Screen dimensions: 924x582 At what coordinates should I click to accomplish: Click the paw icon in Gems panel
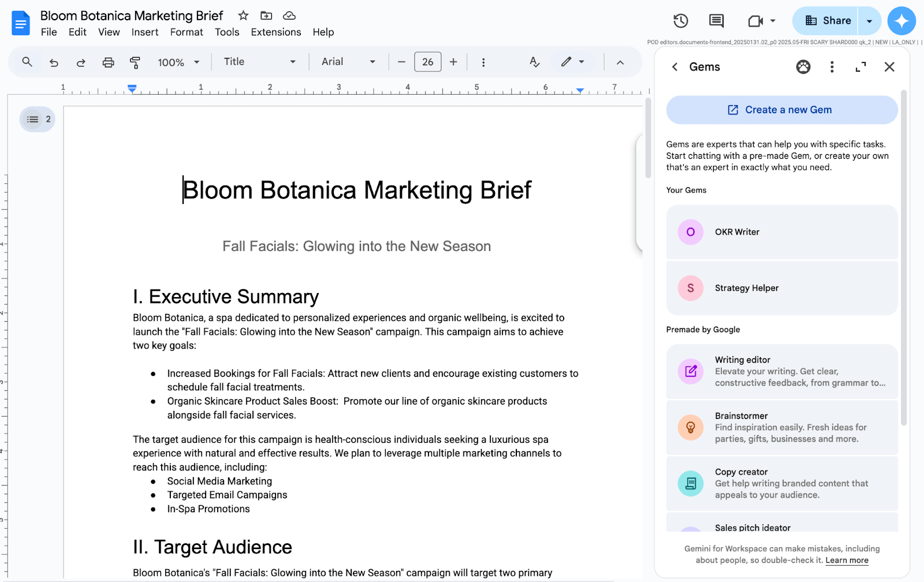coord(803,67)
